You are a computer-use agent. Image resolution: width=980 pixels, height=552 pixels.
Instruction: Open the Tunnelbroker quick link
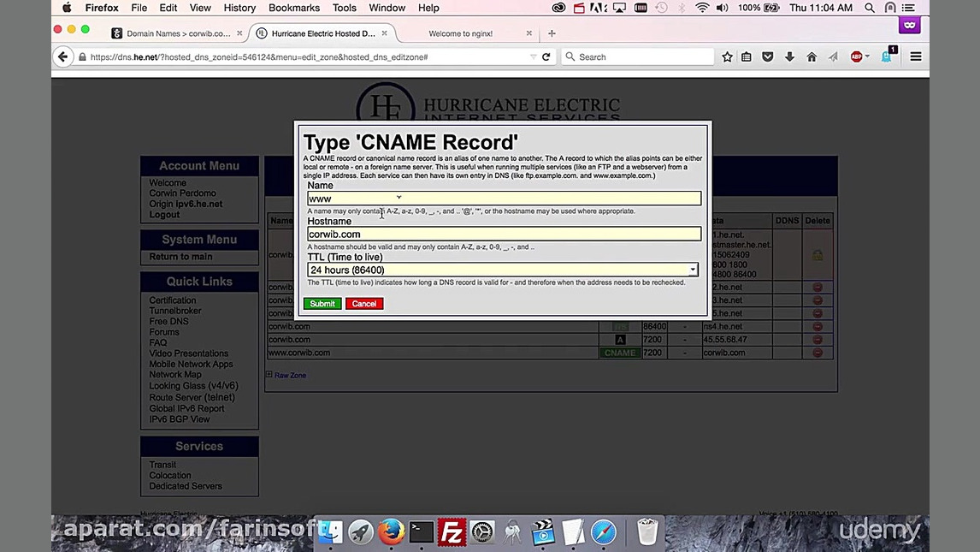175,311
